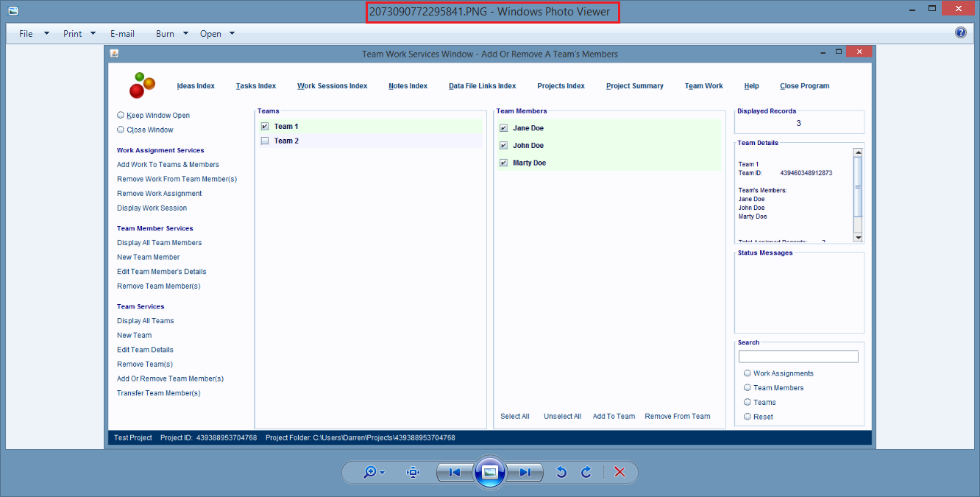Open the Work Sessions Index
The width and height of the screenshot is (980, 497).
(x=333, y=86)
